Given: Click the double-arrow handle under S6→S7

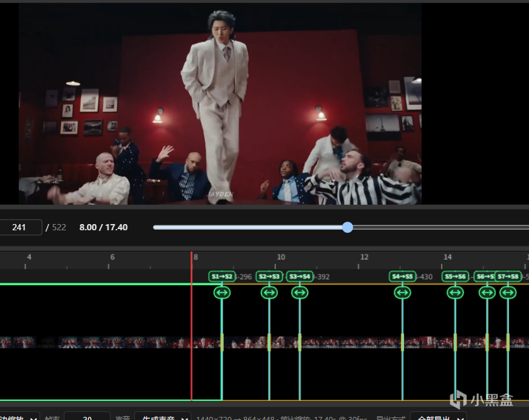Looking at the screenshot, I should (x=487, y=293).
